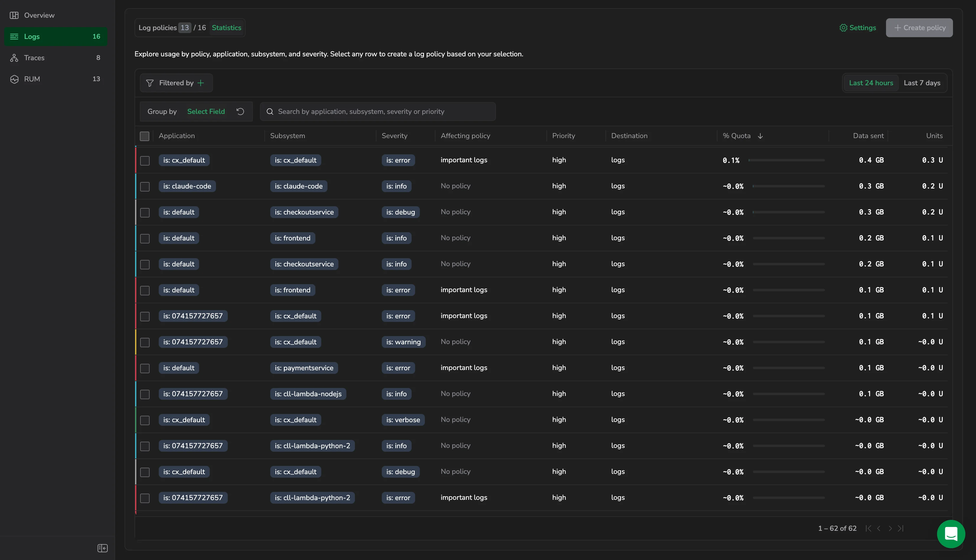Check the paymentservice row checkbox
The image size is (976, 560).
coord(145,368)
